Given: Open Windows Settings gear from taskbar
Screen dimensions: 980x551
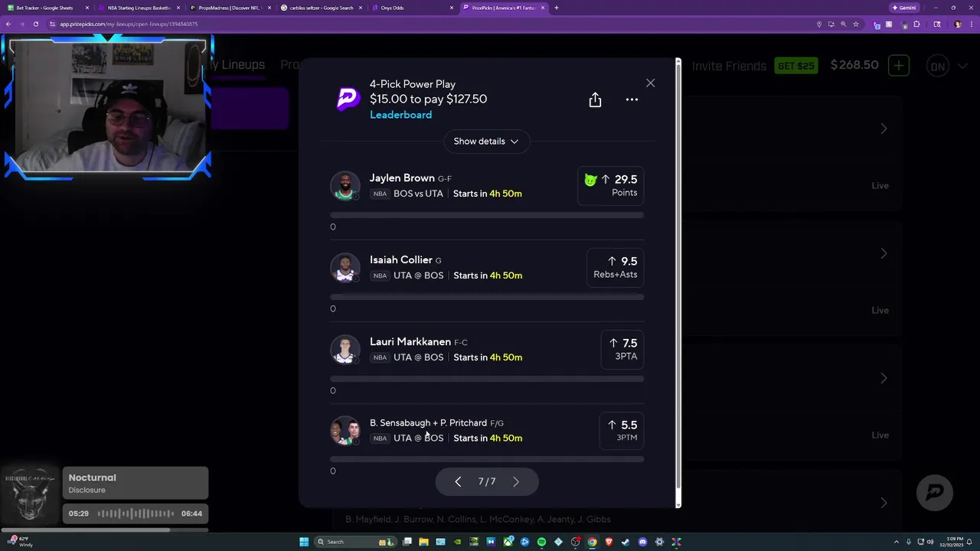Looking at the screenshot, I should pos(659,542).
